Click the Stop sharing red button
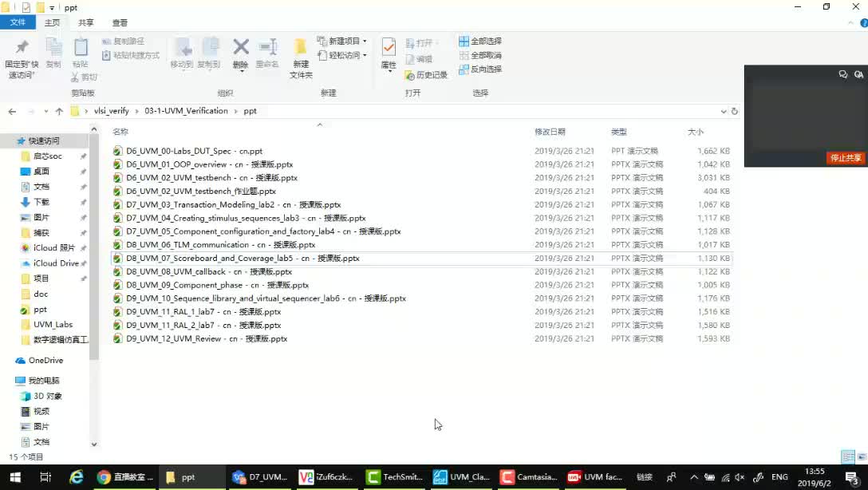 846,158
